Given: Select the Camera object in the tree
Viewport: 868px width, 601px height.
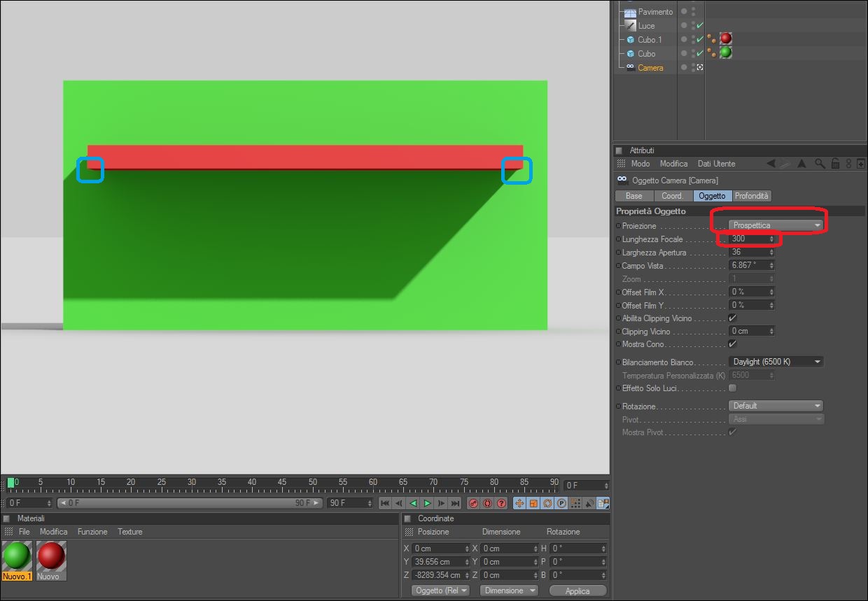Looking at the screenshot, I should 650,68.
